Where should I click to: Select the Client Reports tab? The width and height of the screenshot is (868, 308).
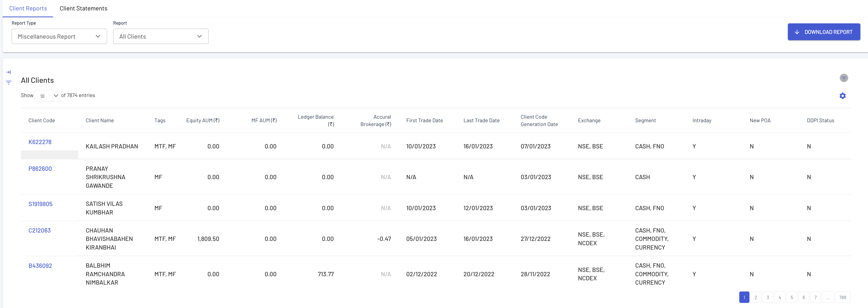point(28,8)
